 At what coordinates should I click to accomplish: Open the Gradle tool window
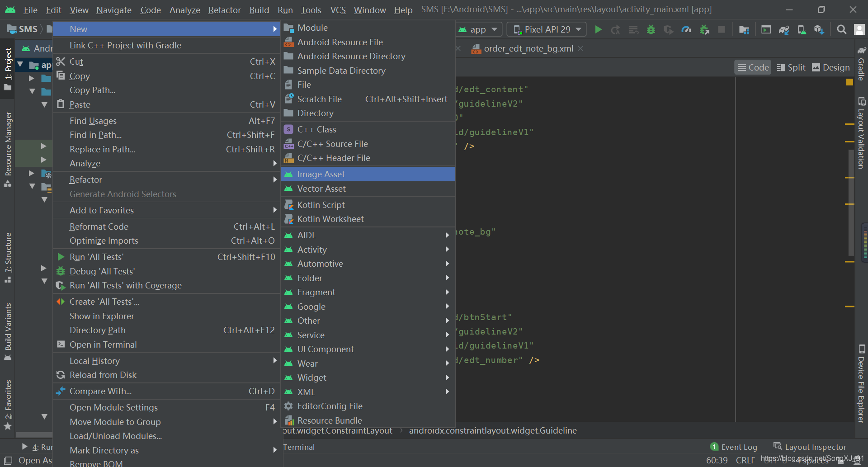coord(861,63)
